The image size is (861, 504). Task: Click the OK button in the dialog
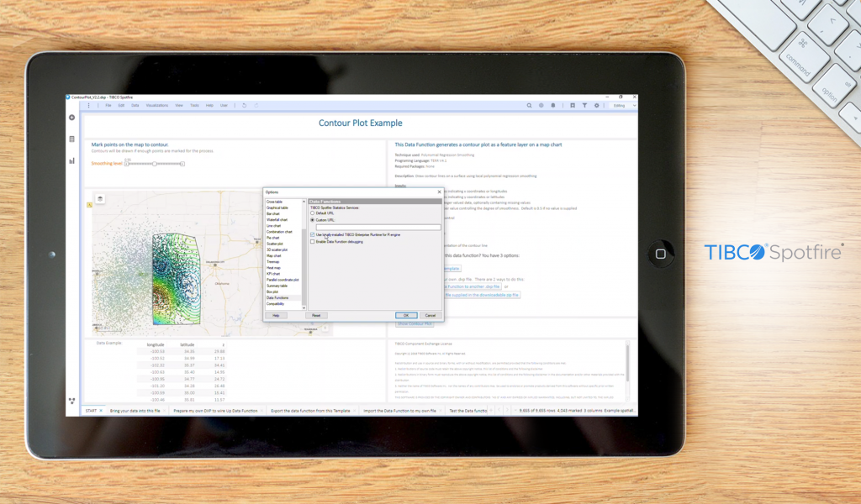[x=406, y=315]
